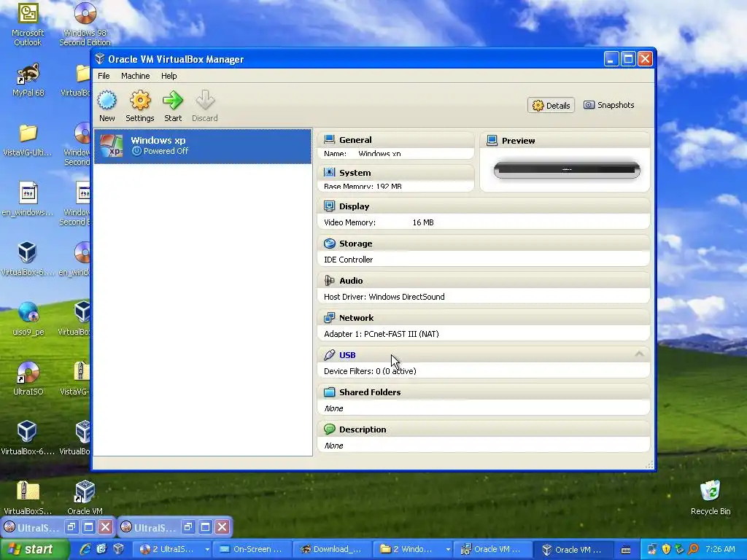747x560 pixels.
Task: Open the 2 UltraIS... taskbar group arrow
Action: (x=206, y=549)
